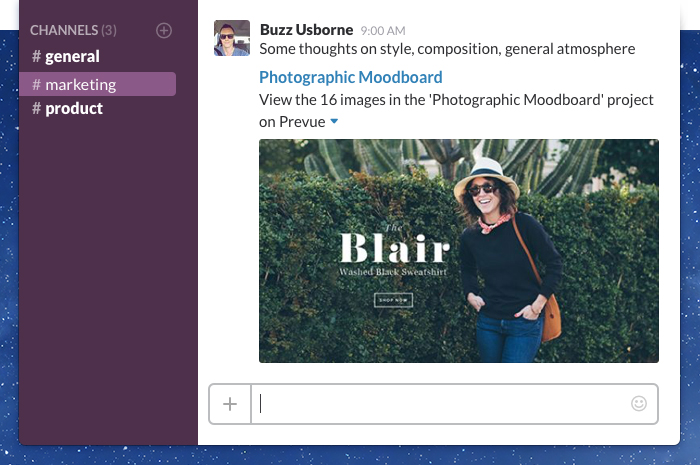Screen dimensions: 700x465
Task: Open the Photographic Moodboard link
Action: [350, 77]
